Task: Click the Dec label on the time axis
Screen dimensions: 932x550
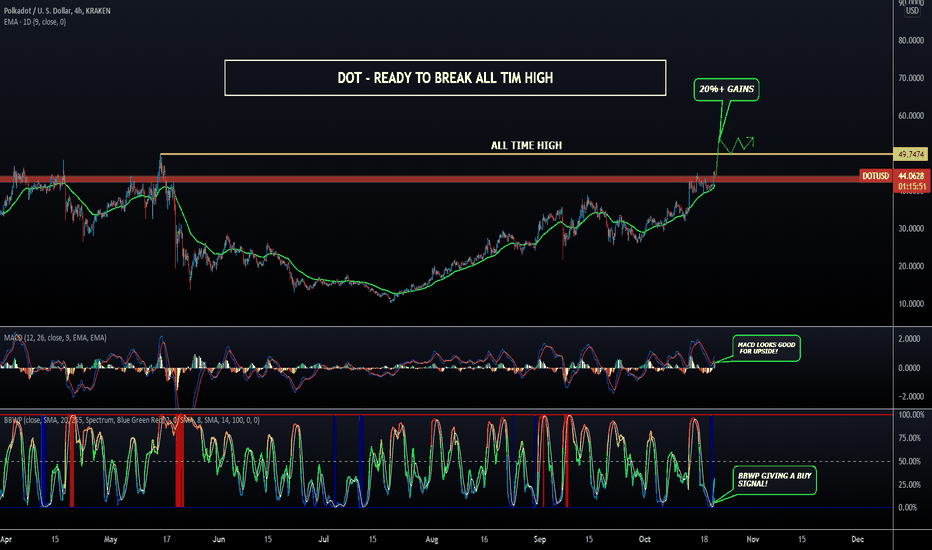Action: point(857,540)
